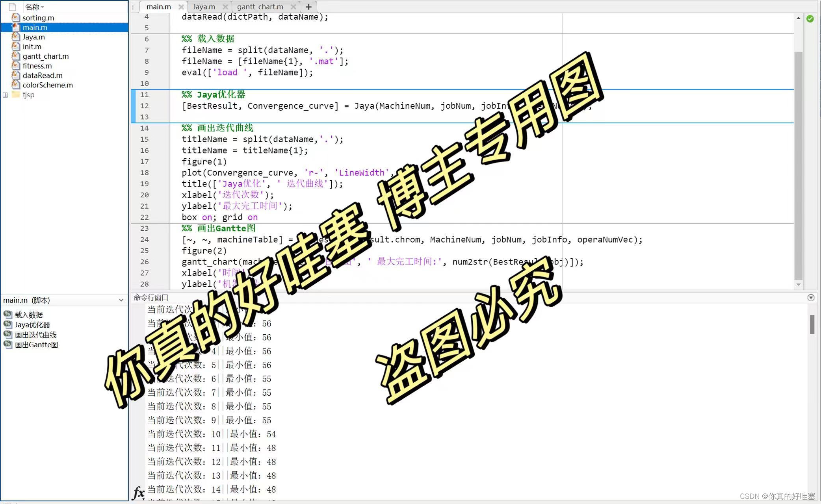821x504 pixels.
Task: Open gantt_chart.m from the file list
Action: coord(45,56)
